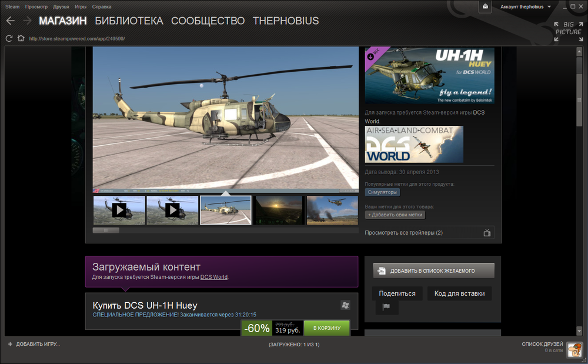This screenshot has height=364, width=588.
Task: Open the UH-1H Huey header banner
Action: (429, 75)
